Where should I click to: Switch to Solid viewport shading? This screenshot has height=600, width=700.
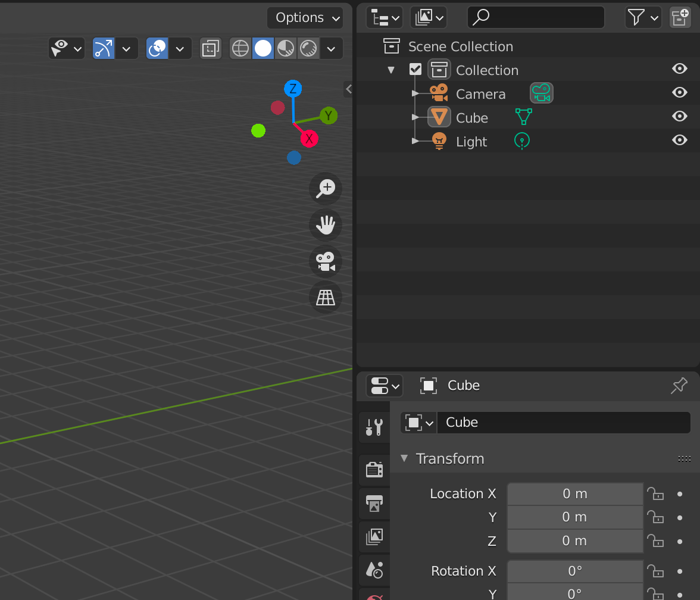point(263,48)
